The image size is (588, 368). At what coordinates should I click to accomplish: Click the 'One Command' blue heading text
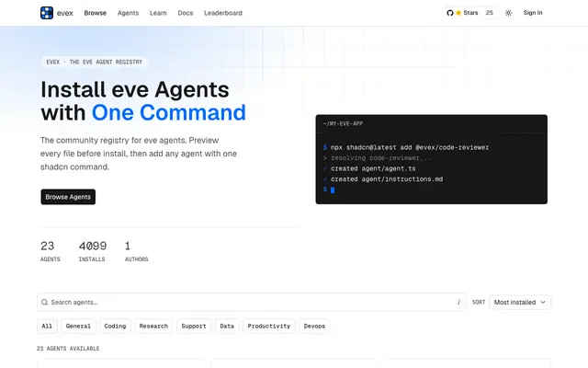(169, 112)
